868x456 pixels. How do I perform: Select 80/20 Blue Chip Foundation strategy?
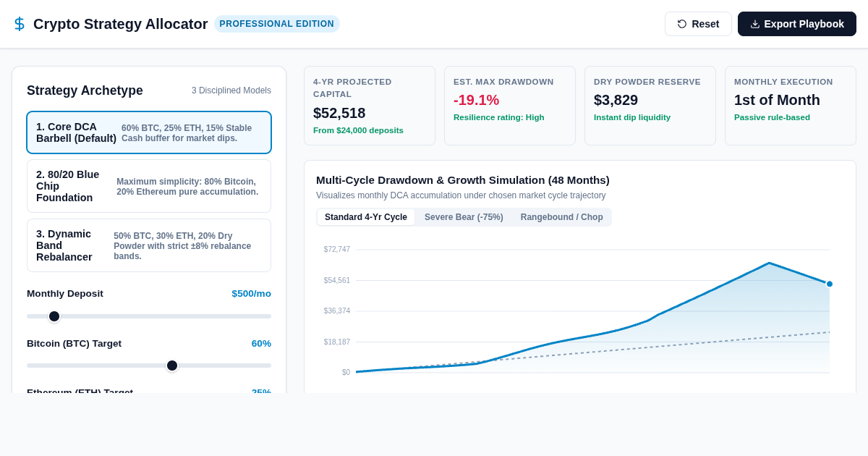[149, 186]
